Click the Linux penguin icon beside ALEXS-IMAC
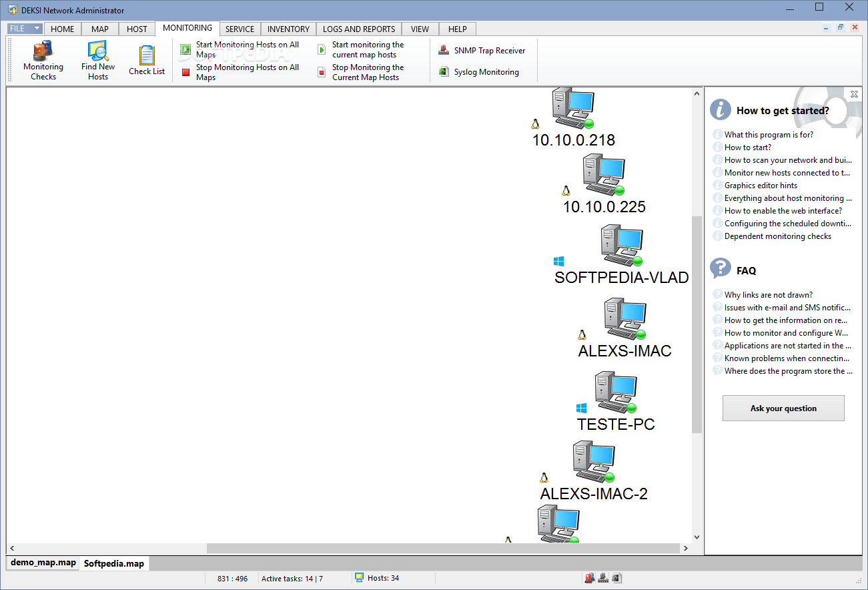This screenshot has height=590, width=868. point(582,334)
